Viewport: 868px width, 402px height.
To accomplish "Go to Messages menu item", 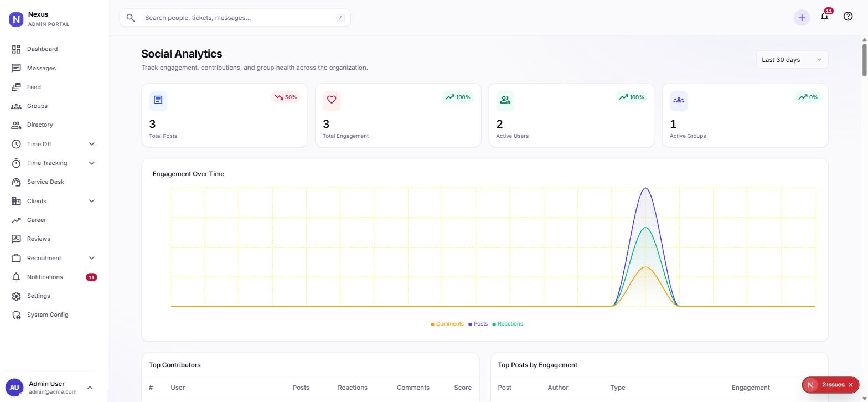I will click(54, 68).
